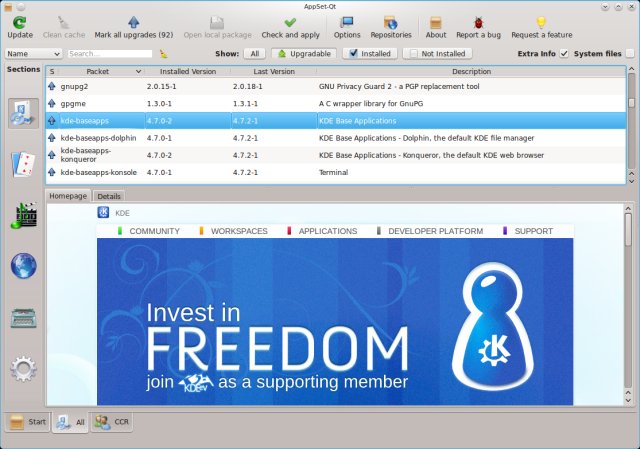Mark all upgrades (92)

coord(133,27)
